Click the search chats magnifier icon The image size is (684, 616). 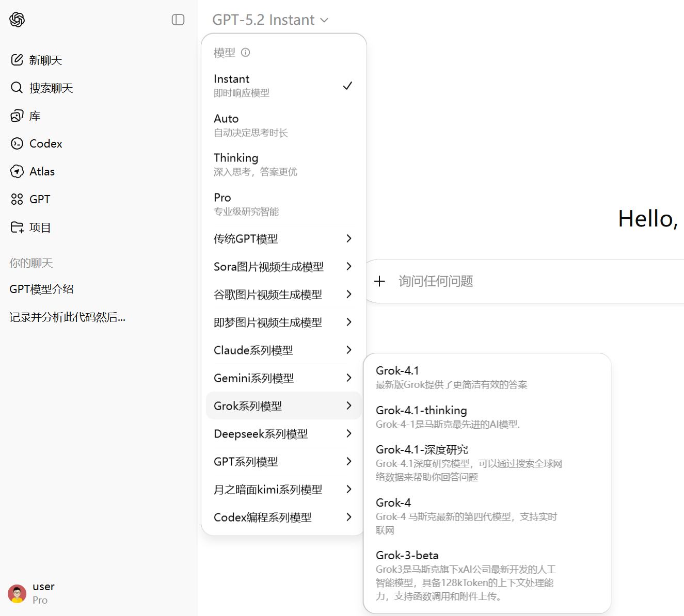(x=17, y=88)
